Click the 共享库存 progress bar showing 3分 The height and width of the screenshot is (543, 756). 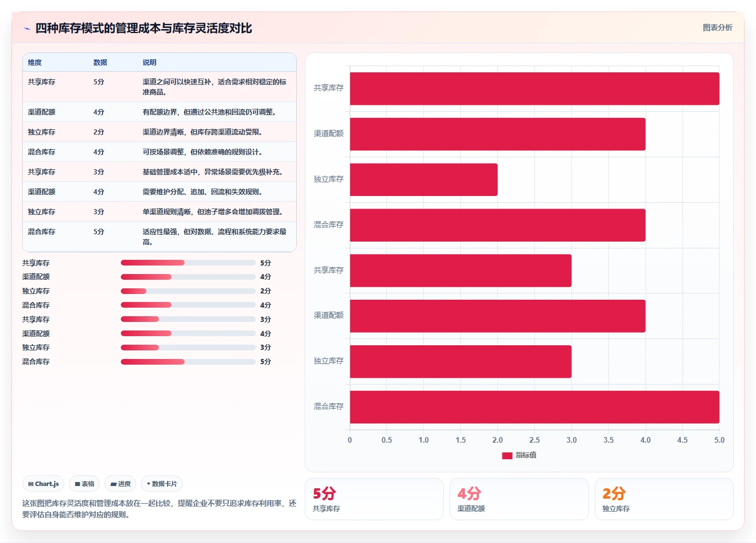tap(188, 319)
